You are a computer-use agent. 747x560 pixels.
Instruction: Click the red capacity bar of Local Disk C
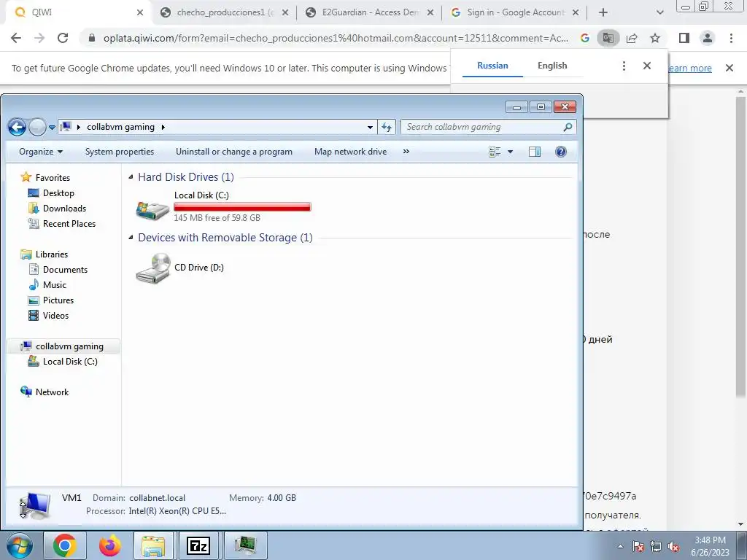click(242, 206)
